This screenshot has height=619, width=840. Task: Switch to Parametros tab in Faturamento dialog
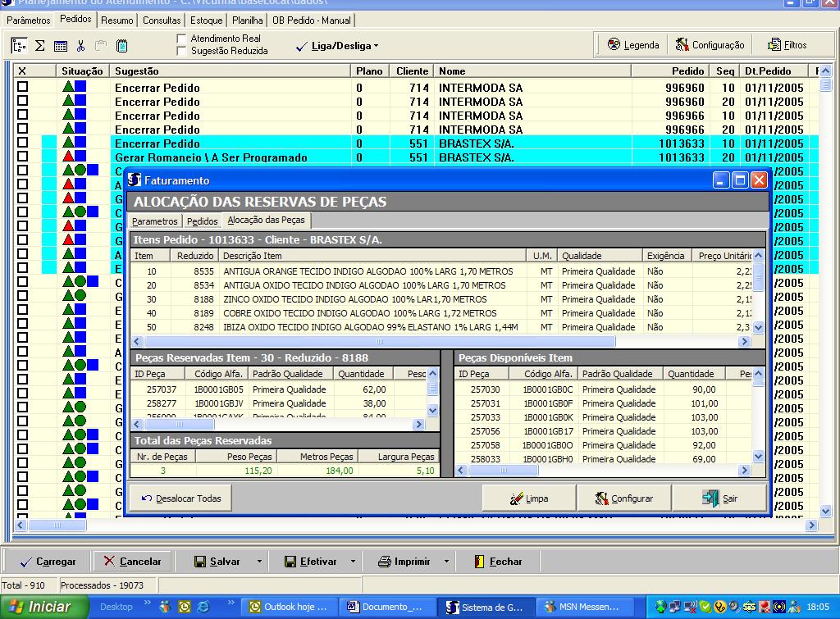coord(155,221)
